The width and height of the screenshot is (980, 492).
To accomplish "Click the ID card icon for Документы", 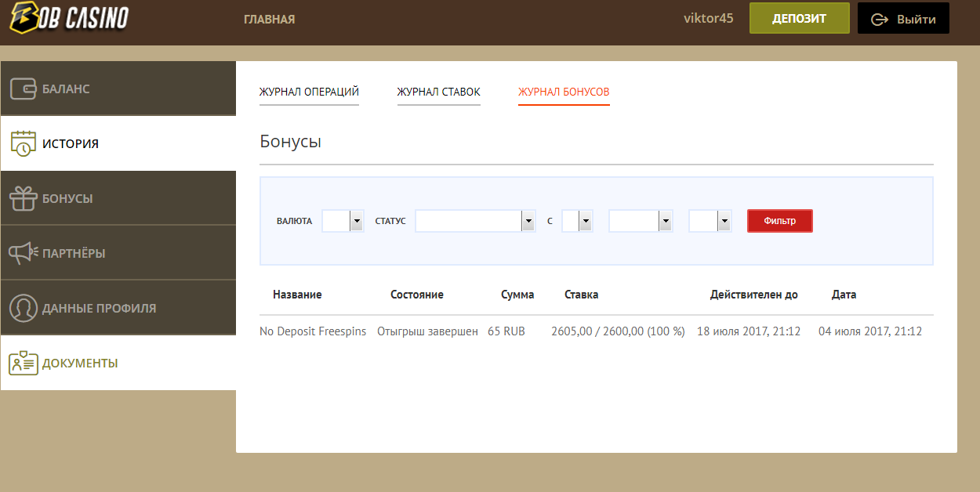I will 24,363.
